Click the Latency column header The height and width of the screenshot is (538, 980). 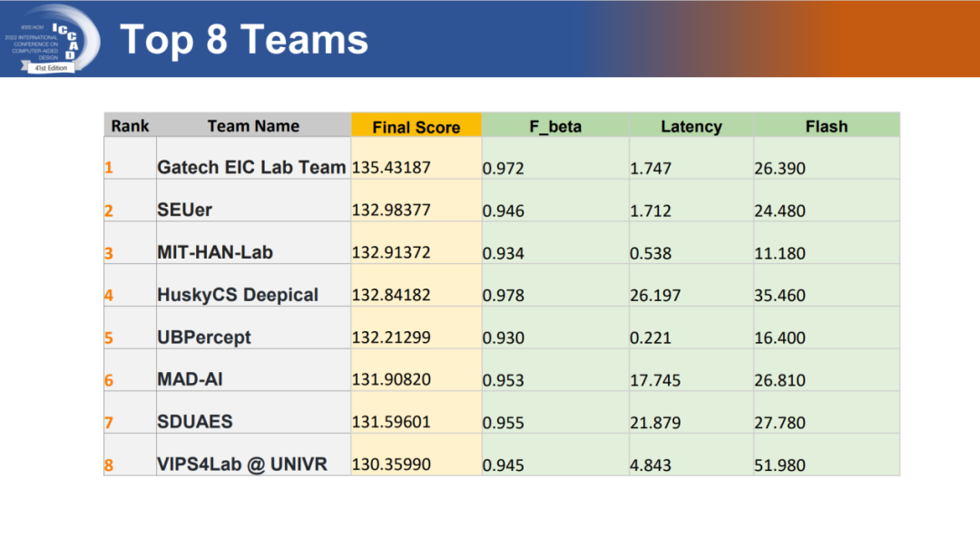click(691, 126)
